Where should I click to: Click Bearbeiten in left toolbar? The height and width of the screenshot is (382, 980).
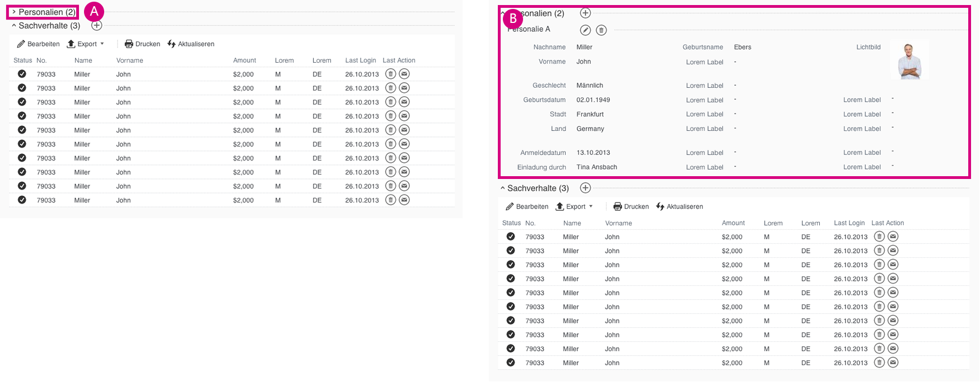tap(39, 44)
